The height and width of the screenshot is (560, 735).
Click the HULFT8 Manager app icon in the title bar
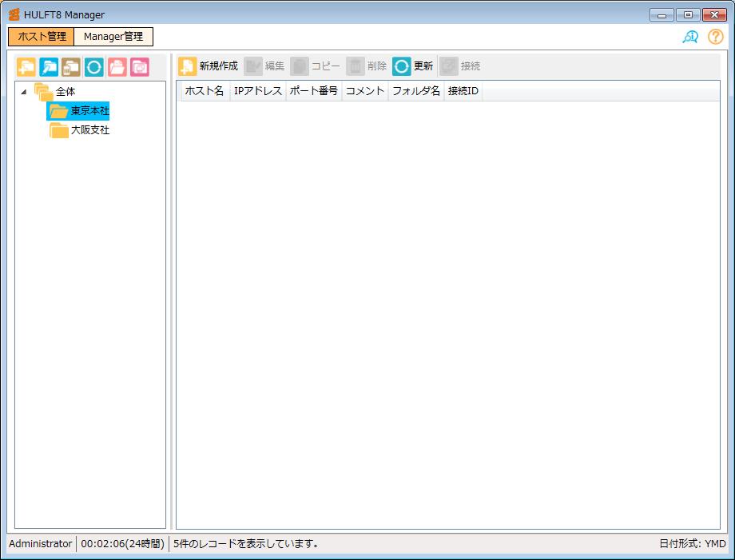(14, 14)
